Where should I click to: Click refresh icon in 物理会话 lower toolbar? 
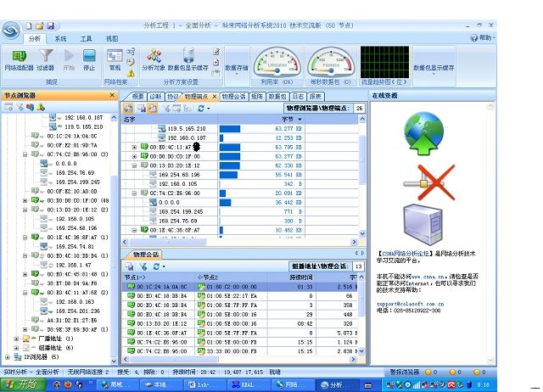click(156, 266)
